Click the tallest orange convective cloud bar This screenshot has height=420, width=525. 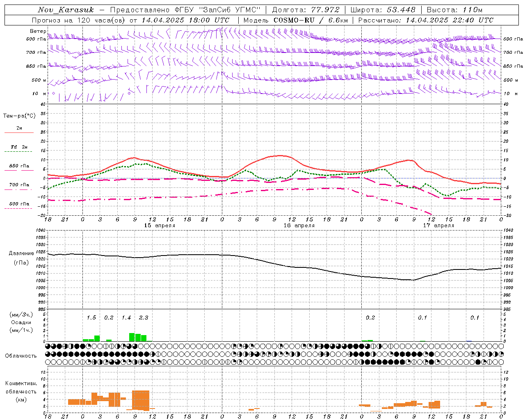(141, 400)
